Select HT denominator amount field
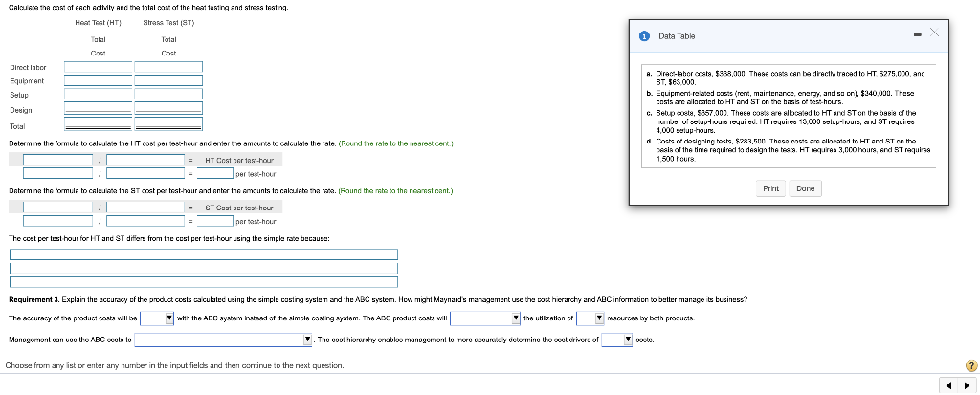 [x=145, y=173]
